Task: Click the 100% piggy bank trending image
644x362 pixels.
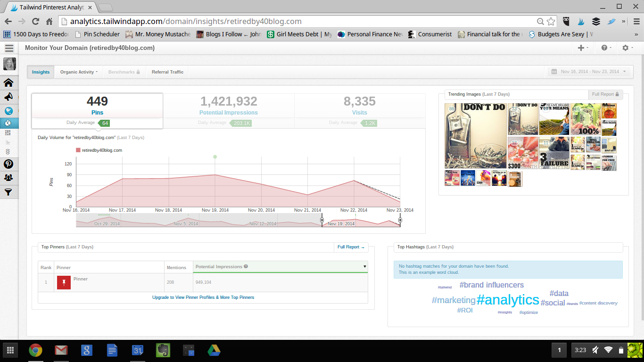Action: (586, 119)
